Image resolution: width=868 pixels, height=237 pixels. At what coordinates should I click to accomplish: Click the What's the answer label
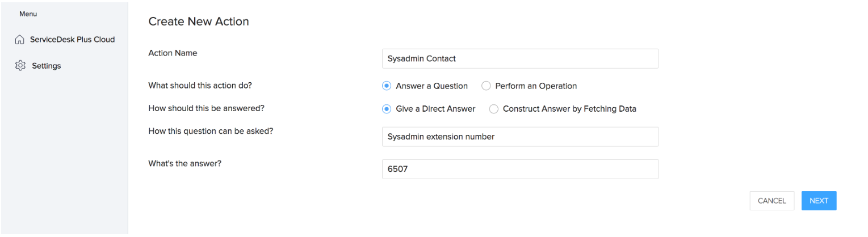184,163
